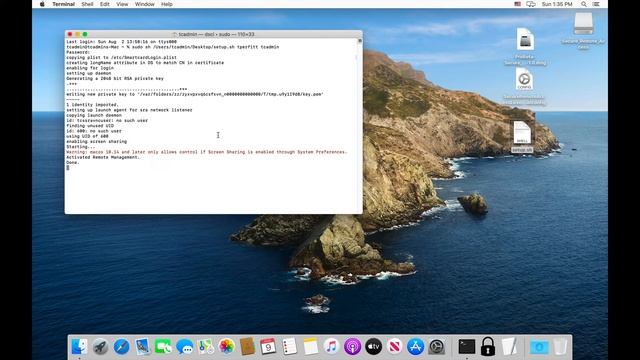The width and height of the screenshot is (640, 360).
Task: Click the 'copying launch daemon' line
Action: pyautogui.click(x=94, y=115)
